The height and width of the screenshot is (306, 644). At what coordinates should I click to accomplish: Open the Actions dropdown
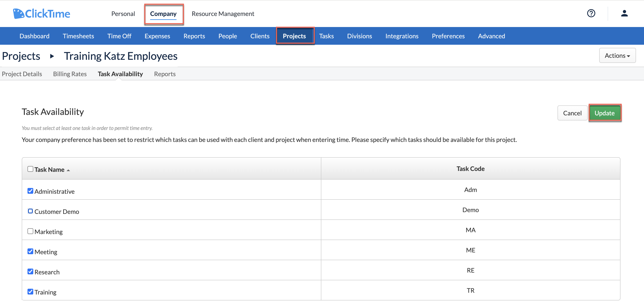click(617, 55)
